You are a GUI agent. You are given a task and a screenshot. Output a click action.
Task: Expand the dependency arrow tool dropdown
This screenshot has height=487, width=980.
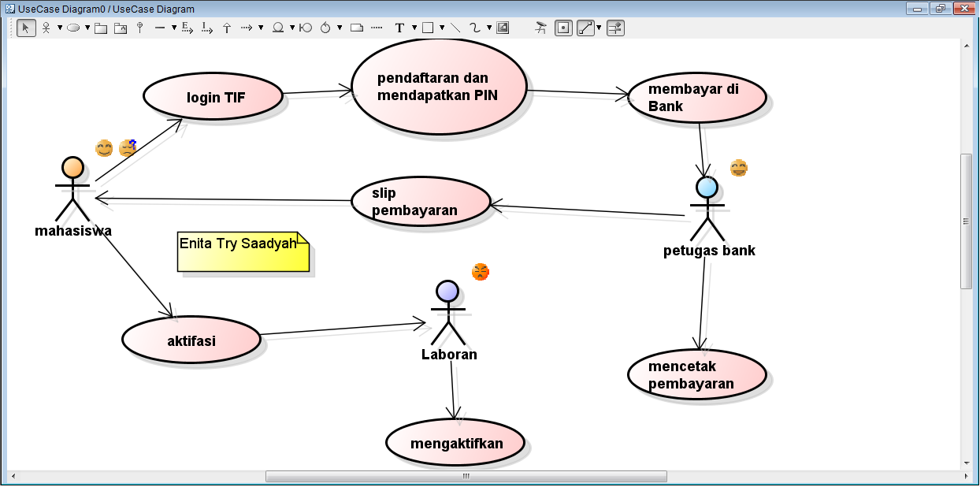click(260, 28)
